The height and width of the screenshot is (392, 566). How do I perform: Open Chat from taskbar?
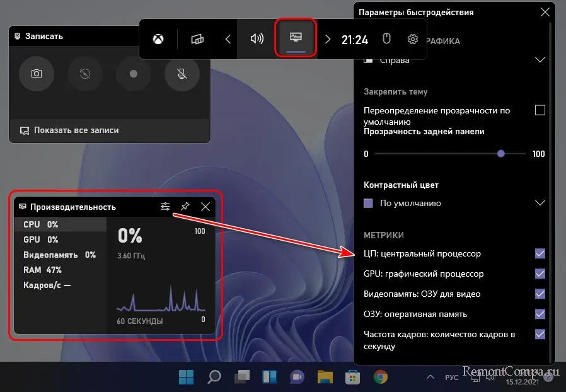coord(297,378)
